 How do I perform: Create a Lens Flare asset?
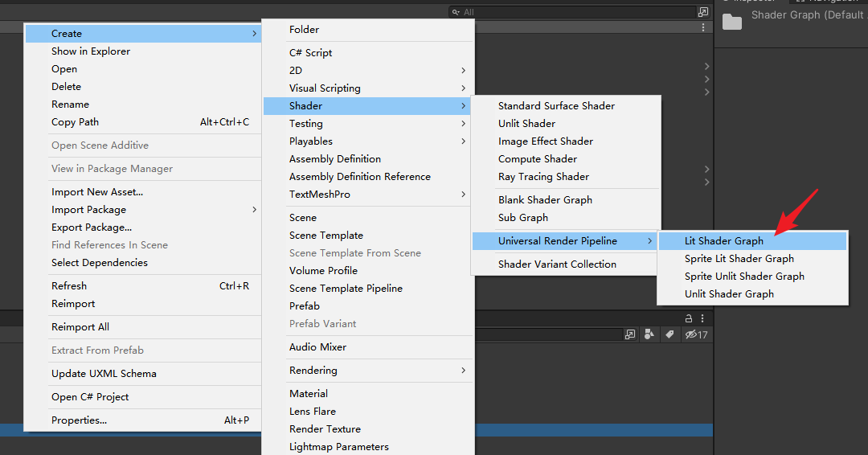(368, 412)
